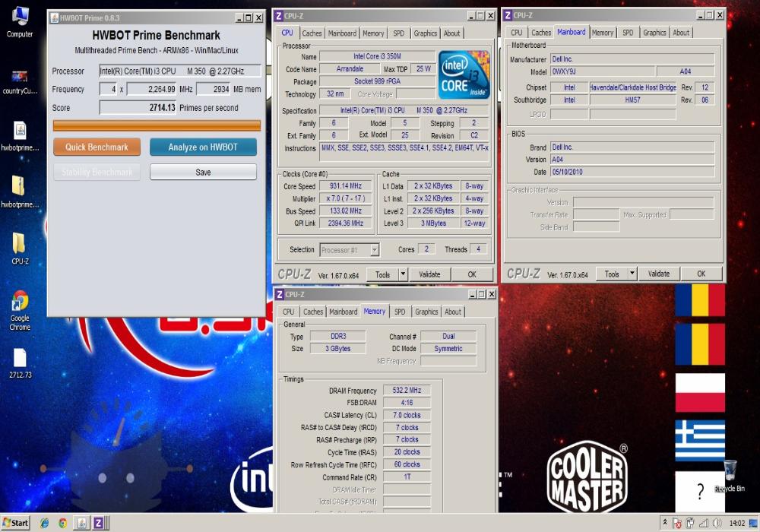Expand Tools dropdown arrow in Mainboard window

coord(632,274)
